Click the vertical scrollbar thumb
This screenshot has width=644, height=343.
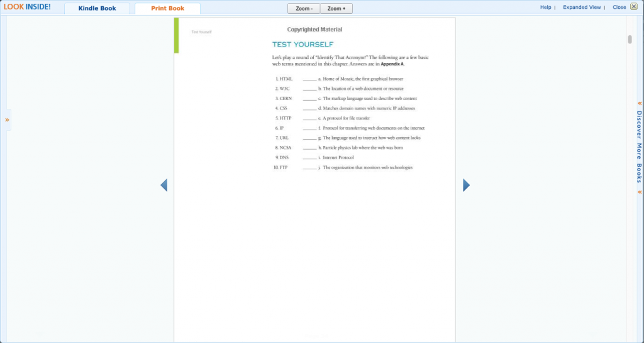pyautogui.click(x=630, y=40)
